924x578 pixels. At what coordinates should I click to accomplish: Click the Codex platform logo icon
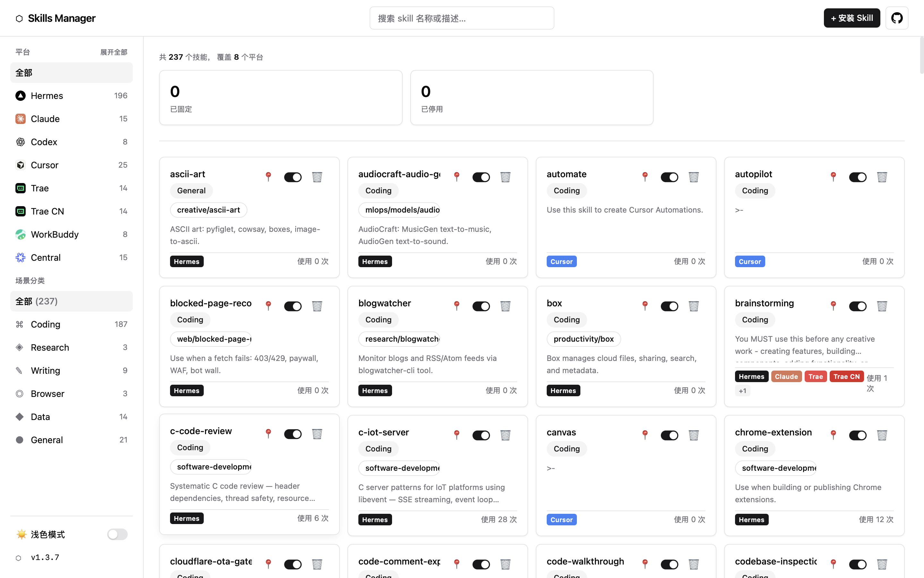20,142
